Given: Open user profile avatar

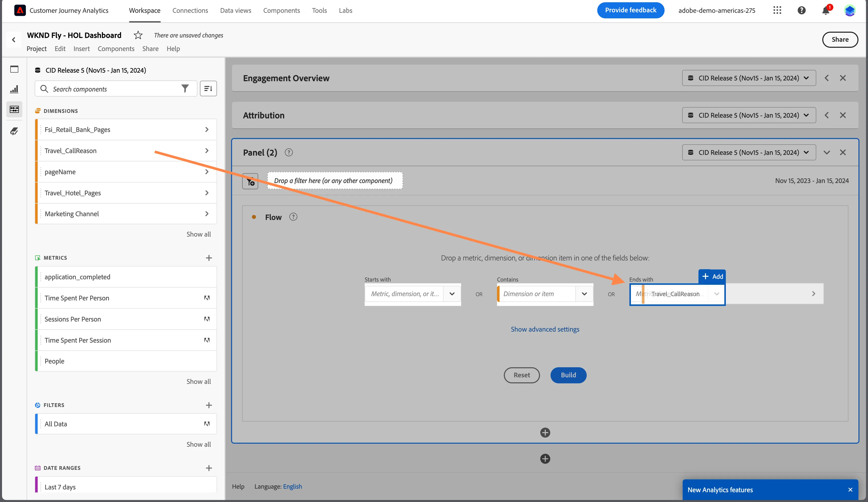Looking at the screenshot, I should click(850, 10).
